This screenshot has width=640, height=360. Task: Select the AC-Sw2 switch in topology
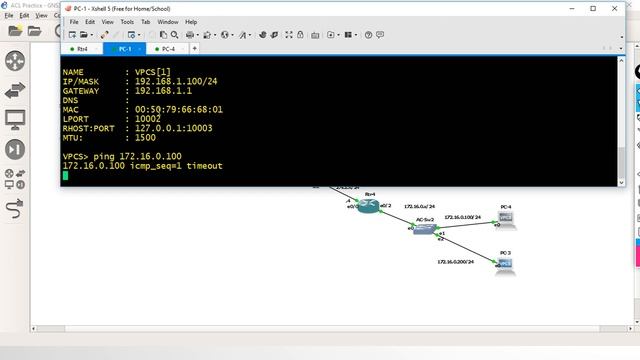(x=424, y=229)
